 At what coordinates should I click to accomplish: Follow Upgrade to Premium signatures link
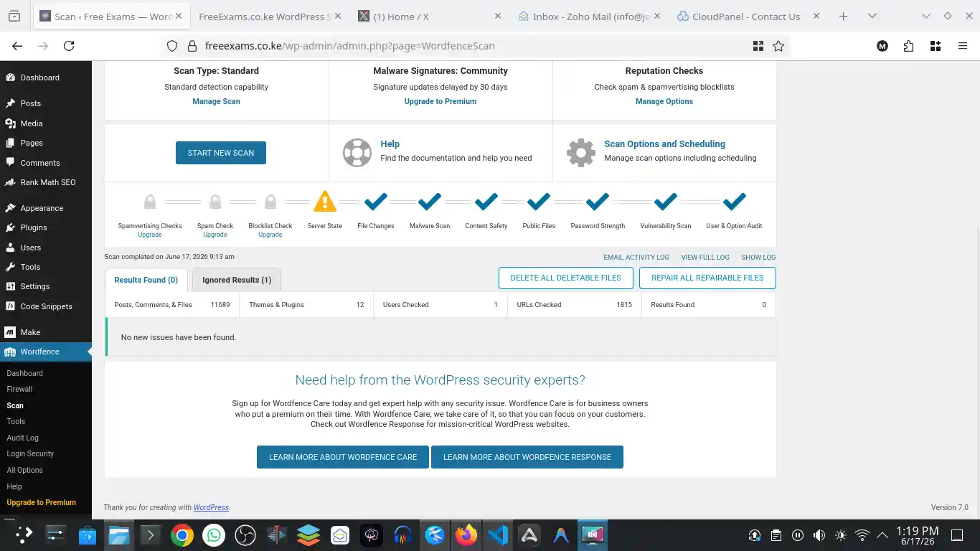pyautogui.click(x=440, y=101)
